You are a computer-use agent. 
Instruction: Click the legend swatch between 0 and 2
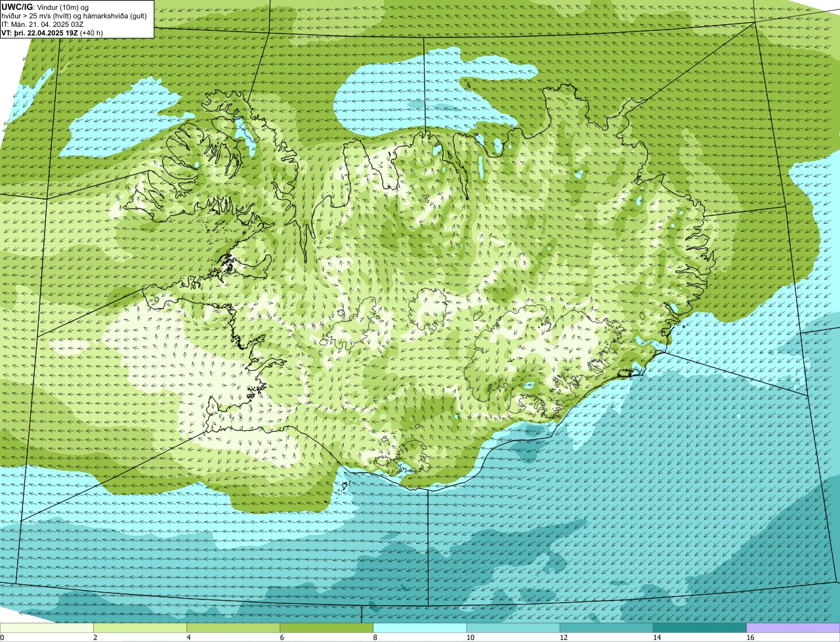[47, 628]
